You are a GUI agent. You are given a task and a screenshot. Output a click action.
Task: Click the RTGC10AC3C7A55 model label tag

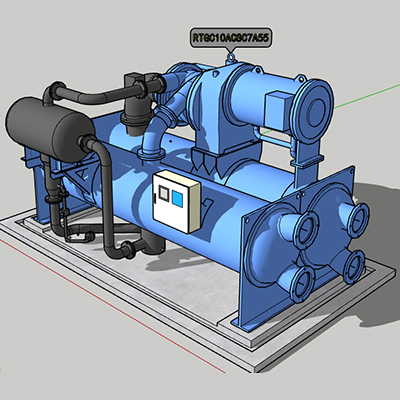[x=231, y=37]
